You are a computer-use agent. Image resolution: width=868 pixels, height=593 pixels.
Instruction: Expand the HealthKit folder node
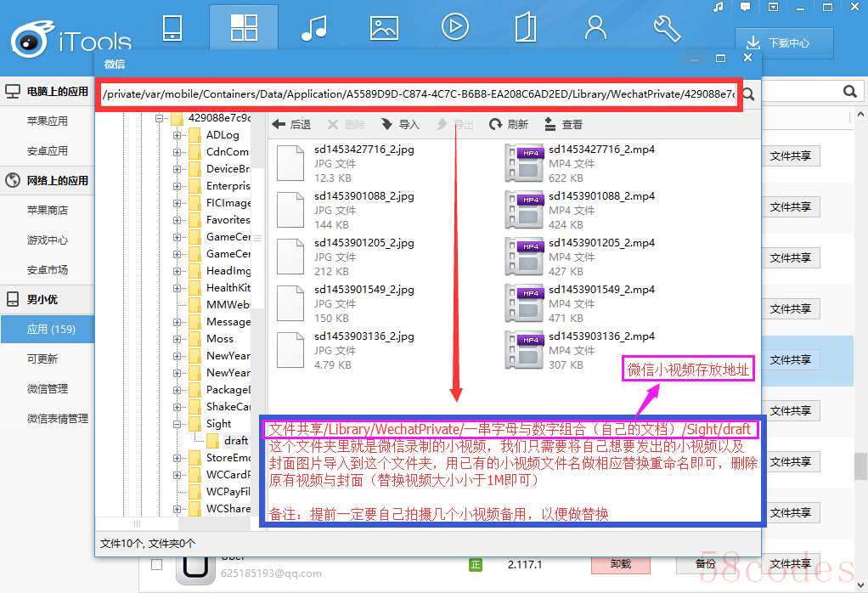pyautogui.click(x=177, y=289)
